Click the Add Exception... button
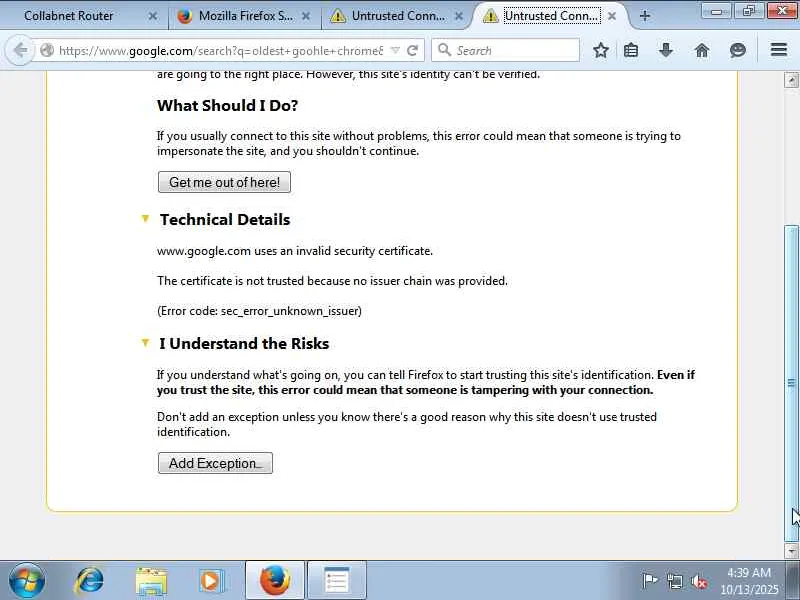This screenshot has height=600, width=800. coord(215,463)
